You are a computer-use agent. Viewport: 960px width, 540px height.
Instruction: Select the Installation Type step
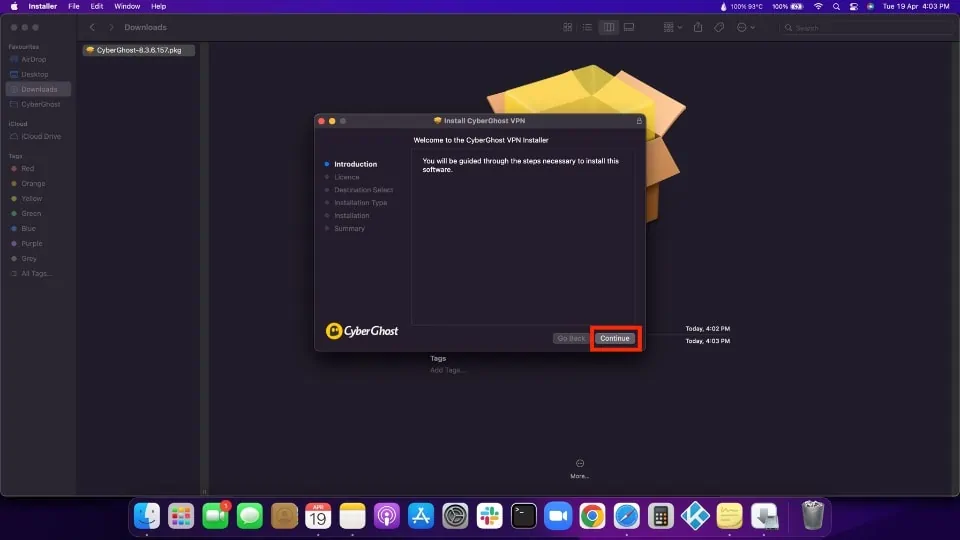pos(361,203)
